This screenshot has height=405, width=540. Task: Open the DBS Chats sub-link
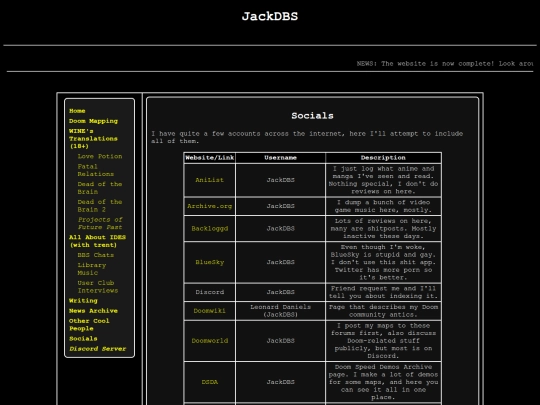point(96,255)
